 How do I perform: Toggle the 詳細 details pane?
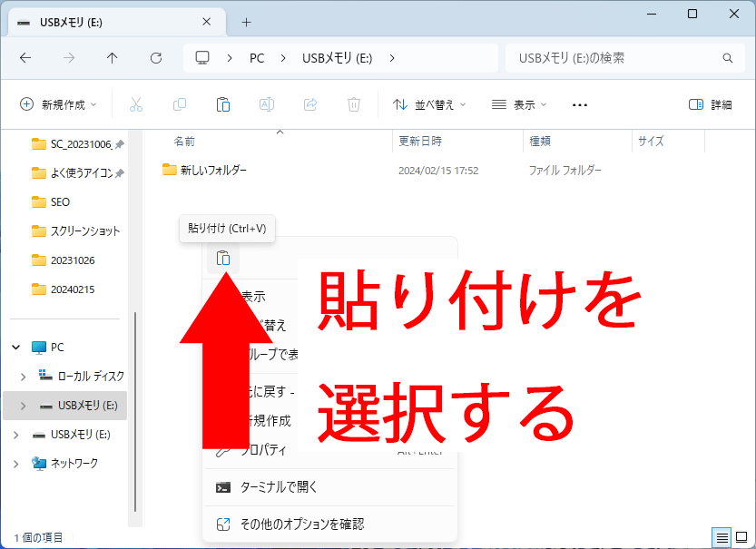pos(710,104)
